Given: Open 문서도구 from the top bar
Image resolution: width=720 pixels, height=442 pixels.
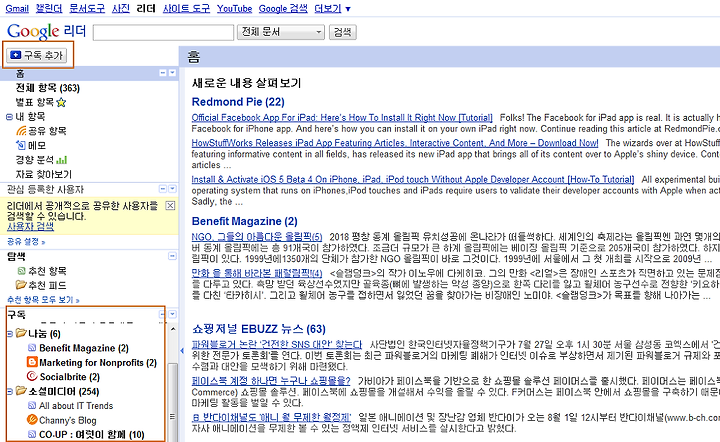Looking at the screenshot, I should click(87, 8).
